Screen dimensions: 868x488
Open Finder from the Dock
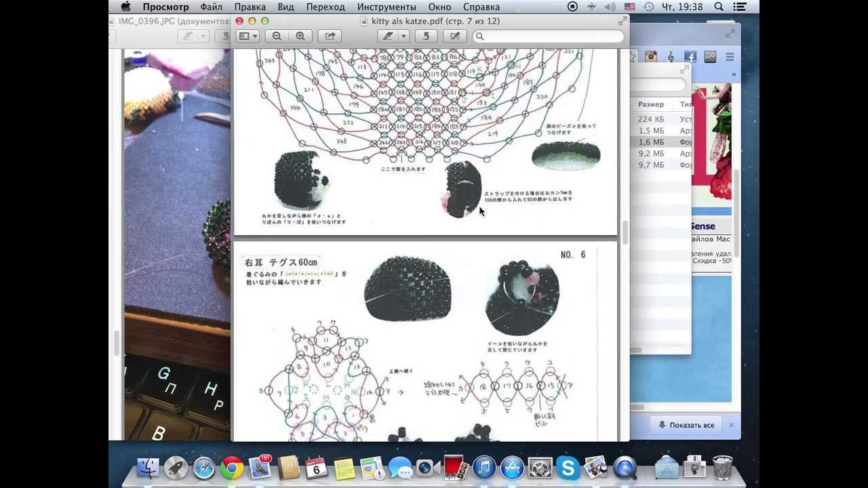pyautogui.click(x=148, y=468)
